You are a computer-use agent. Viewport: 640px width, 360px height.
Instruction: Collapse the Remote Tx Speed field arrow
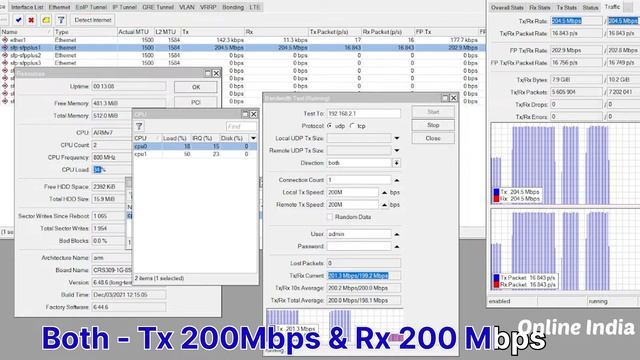[x=384, y=204]
